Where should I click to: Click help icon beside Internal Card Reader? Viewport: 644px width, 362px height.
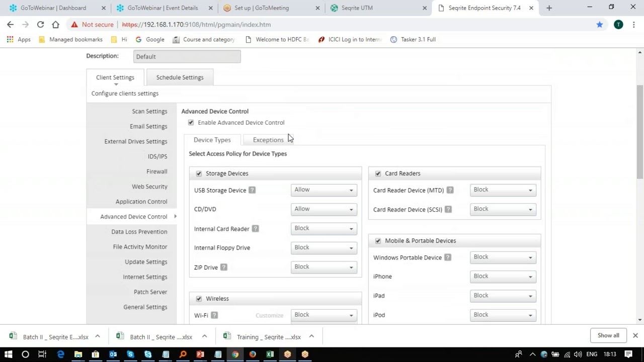point(255,229)
